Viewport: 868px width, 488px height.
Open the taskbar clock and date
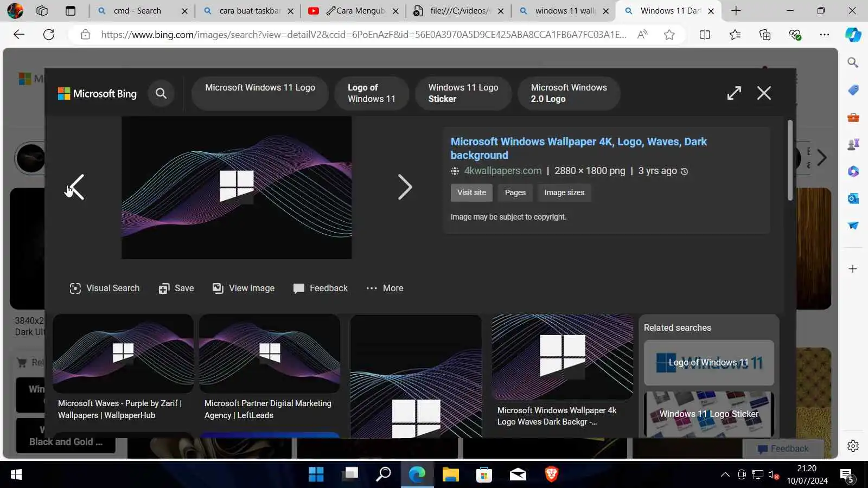click(x=807, y=474)
